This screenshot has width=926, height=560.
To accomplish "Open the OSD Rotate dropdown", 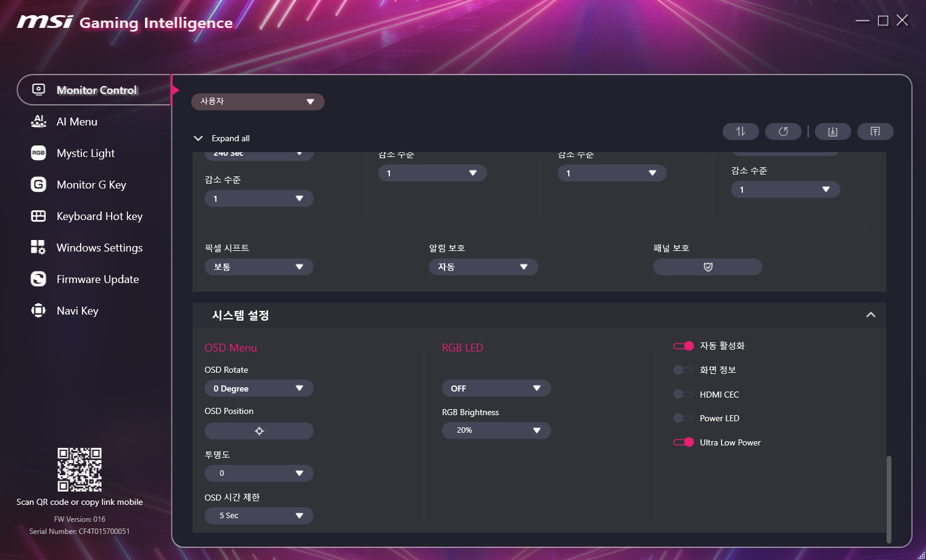I will click(258, 388).
